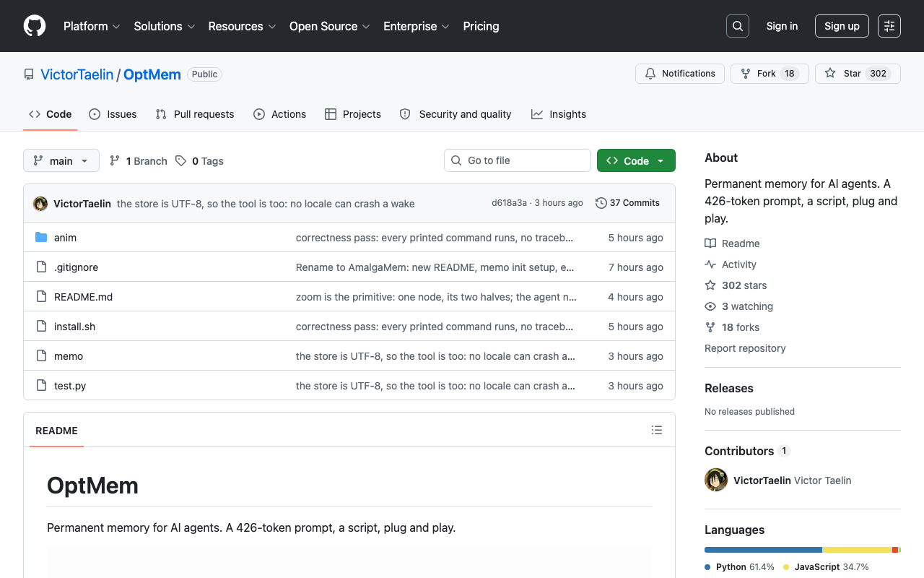This screenshot has height=578, width=924.
Task: Expand the Enterprise menu
Action: [416, 26]
